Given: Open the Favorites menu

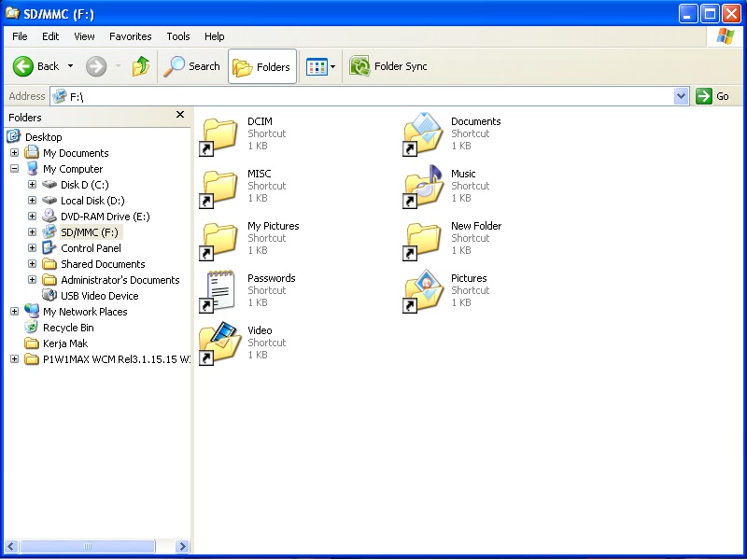Looking at the screenshot, I should click(130, 36).
